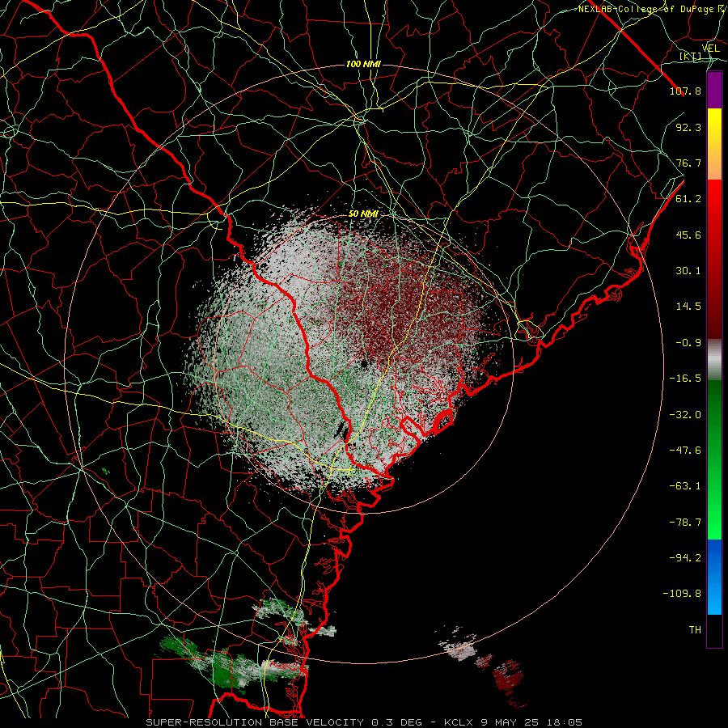728x728 pixels.
Task: Click the KCLX station identifier in caption
Action: click(x=459, y=722)
